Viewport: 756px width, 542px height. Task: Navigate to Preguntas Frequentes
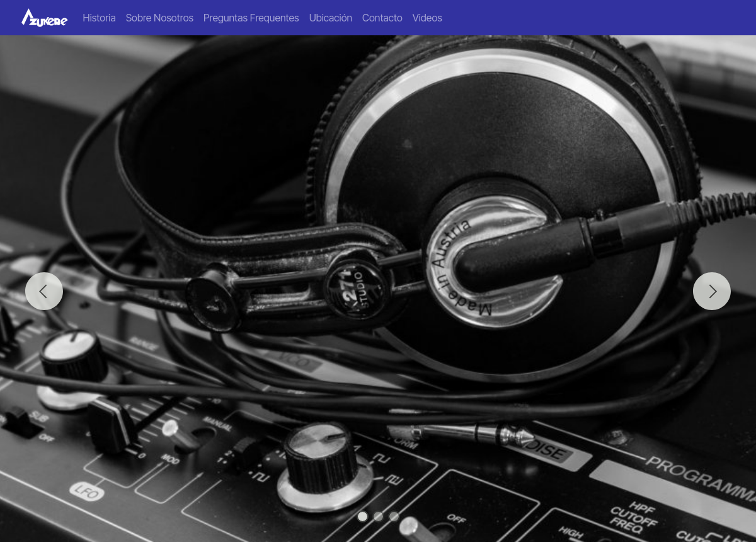(251, 18)
